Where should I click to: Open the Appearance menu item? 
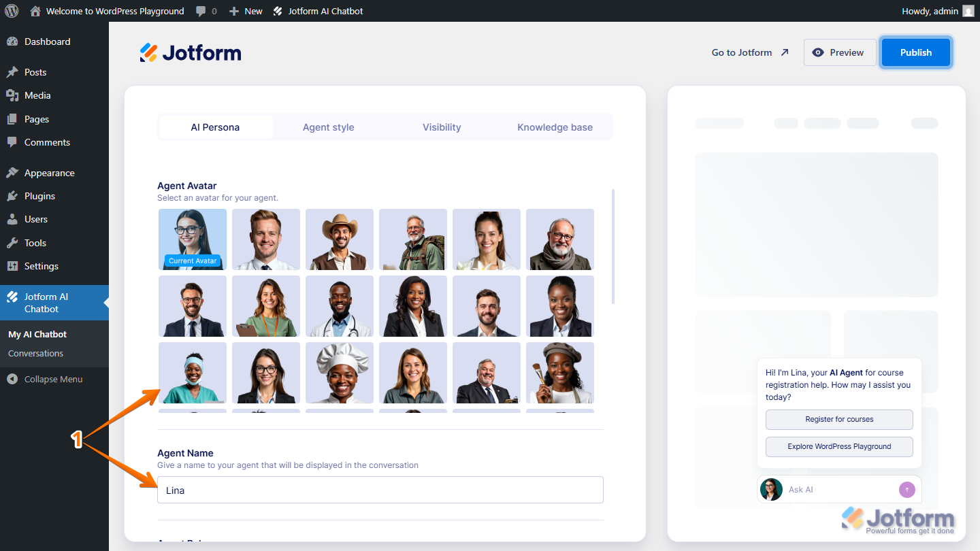click(x=54, y=173)
